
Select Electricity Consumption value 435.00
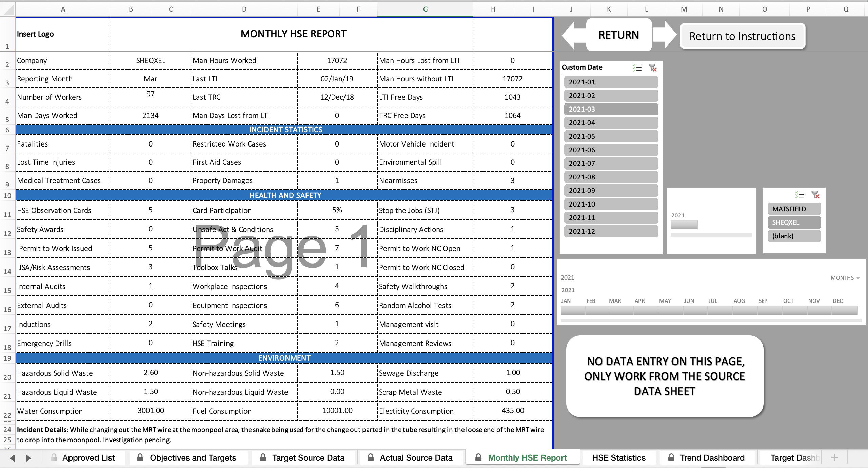513,411
